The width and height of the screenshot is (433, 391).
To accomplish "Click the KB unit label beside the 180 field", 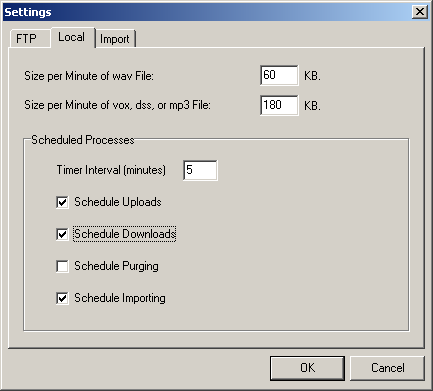I will click(x=312, y=106).
